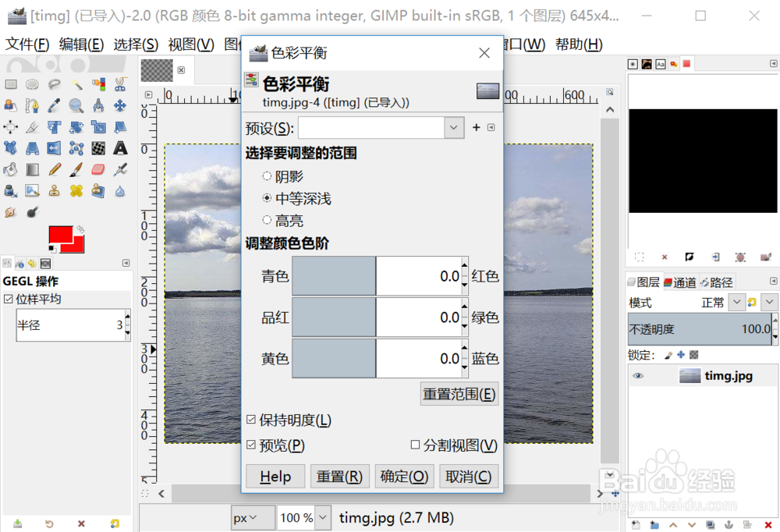Screen dimensions: 780x532
Task: Open the px unit dropdown at bottom
Action: [253, 517]
